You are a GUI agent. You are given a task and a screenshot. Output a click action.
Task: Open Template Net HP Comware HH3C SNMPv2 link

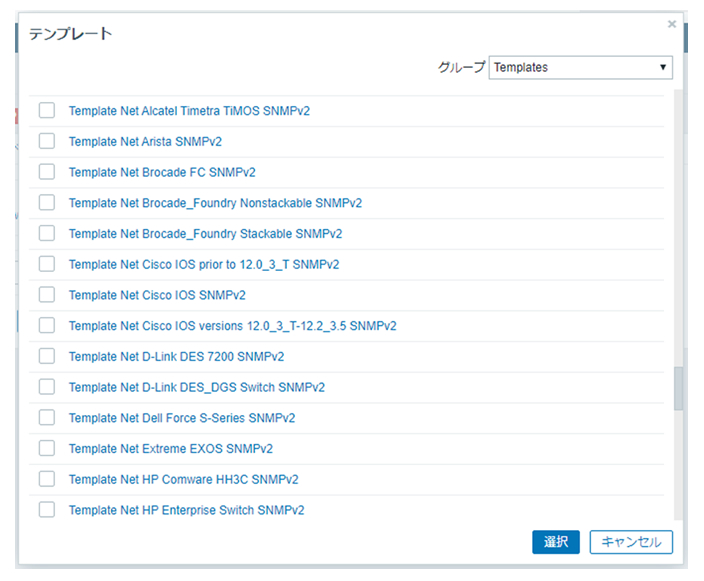(183, 480)
